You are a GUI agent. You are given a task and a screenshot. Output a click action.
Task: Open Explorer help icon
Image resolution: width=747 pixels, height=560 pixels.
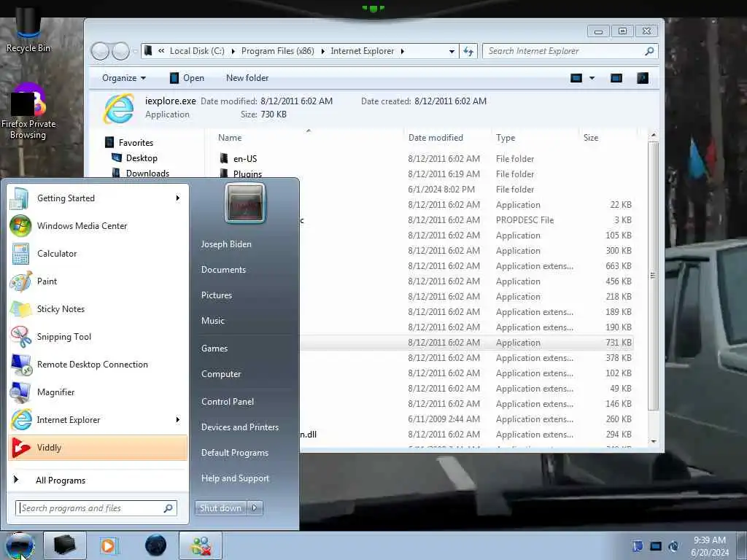pyautogui.click(x=642, y=78)
